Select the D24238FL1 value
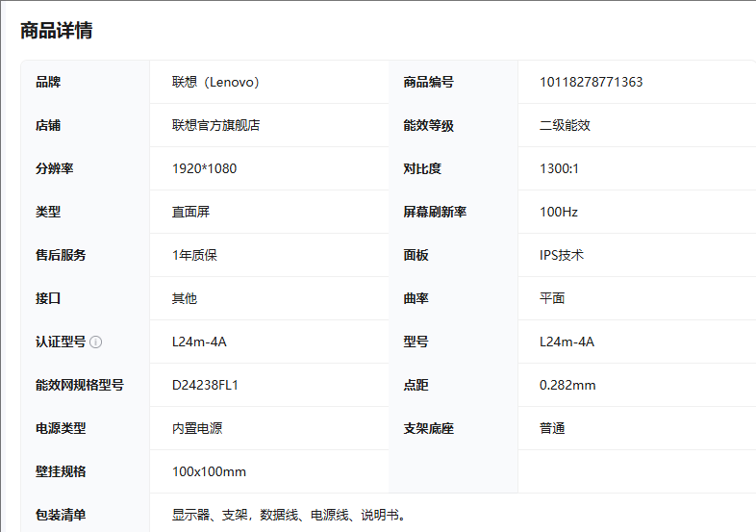The image size is (756, 532). click(205, 385)
